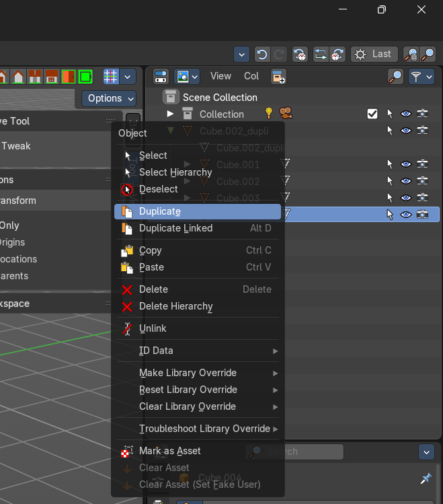Click the pin icon at bottom right
Image resolution: width=443 pixels, height=504 pixels.
[x=426, y=478]
